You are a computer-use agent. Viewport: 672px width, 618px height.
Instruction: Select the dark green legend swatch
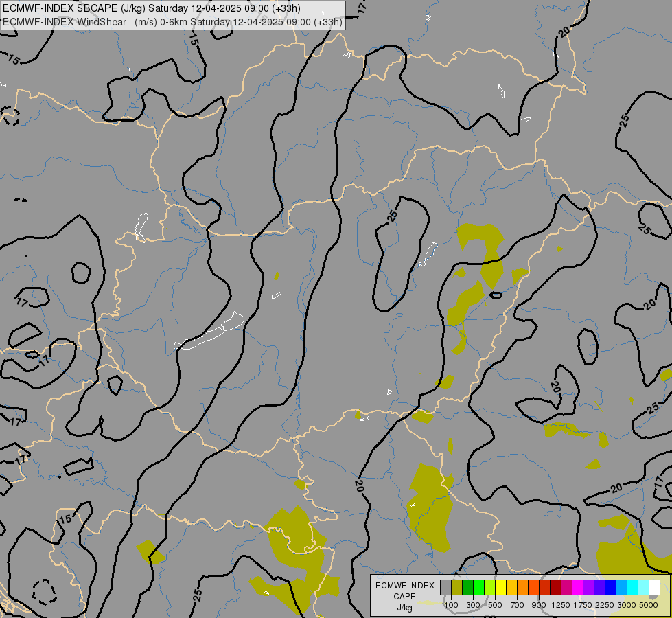coord(468,588)
